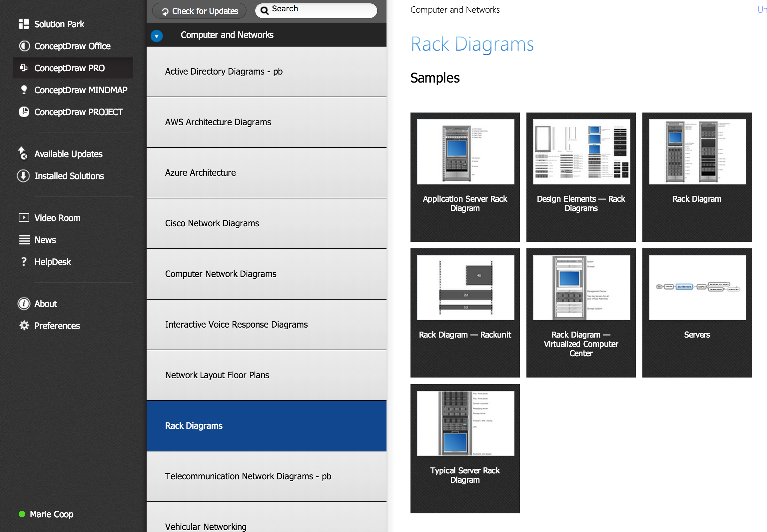
Task: Open the Preferences settings icon
Action: [24, 325]
